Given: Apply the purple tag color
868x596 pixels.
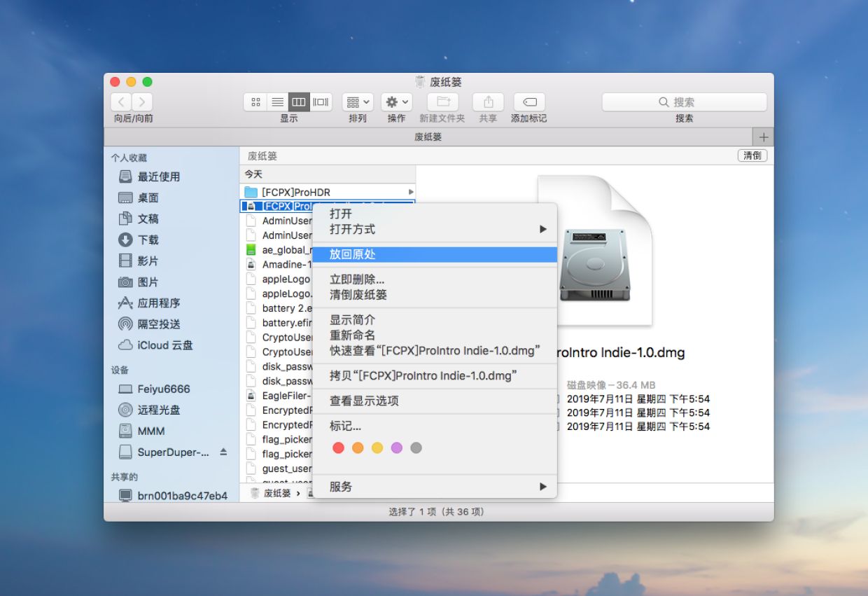Looking at the screenshot, I should tap(397, 448).
